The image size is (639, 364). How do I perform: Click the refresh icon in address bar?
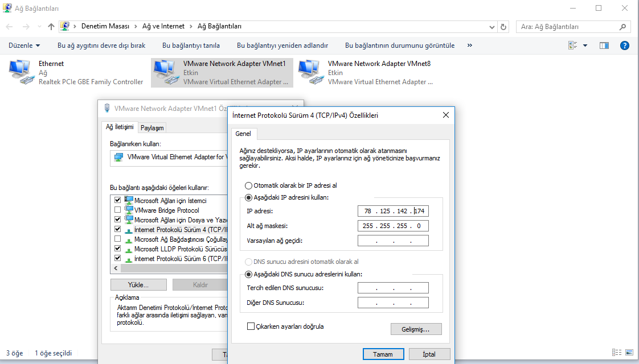(x=503, y=27)
